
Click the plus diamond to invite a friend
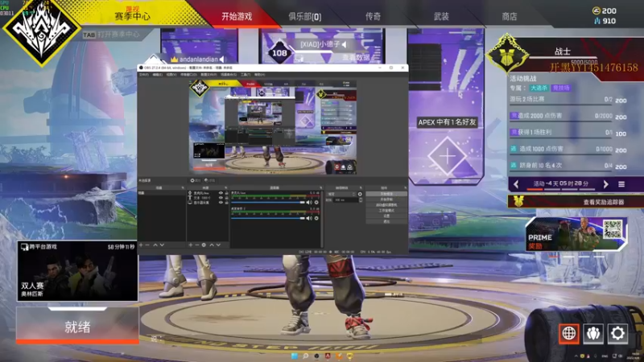447,156
